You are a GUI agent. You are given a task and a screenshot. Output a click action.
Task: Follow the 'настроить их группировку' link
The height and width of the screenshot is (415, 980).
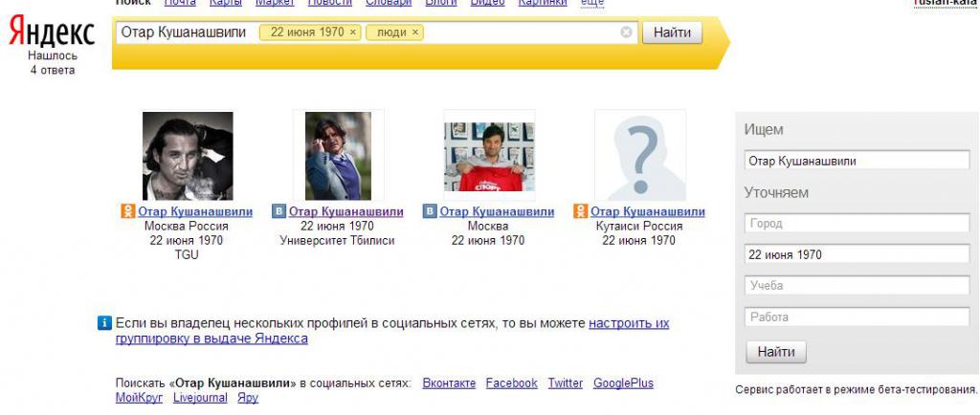[392, 332]
